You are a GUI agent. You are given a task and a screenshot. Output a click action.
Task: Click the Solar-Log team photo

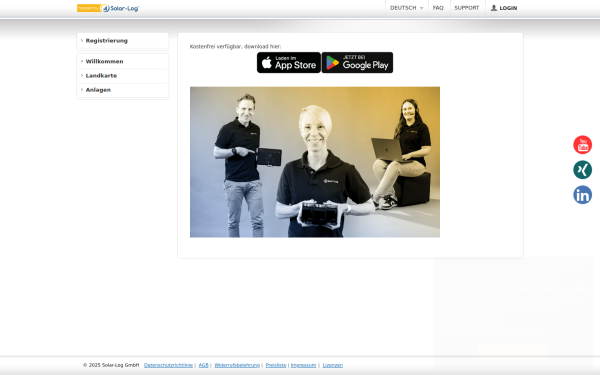pyautogui.click(x=315, y=162)
